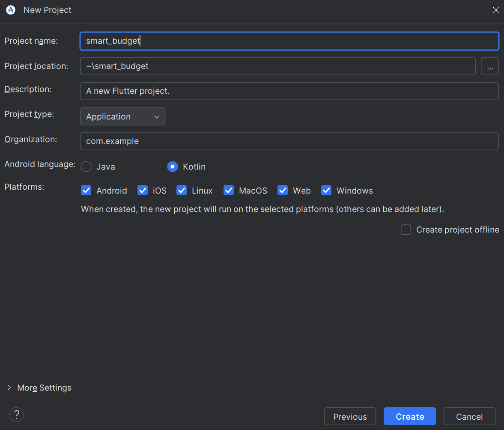Viewport: 504px width, 430px height.
Task: Focus the Organization input field
Action: click(x=289, y=141)
